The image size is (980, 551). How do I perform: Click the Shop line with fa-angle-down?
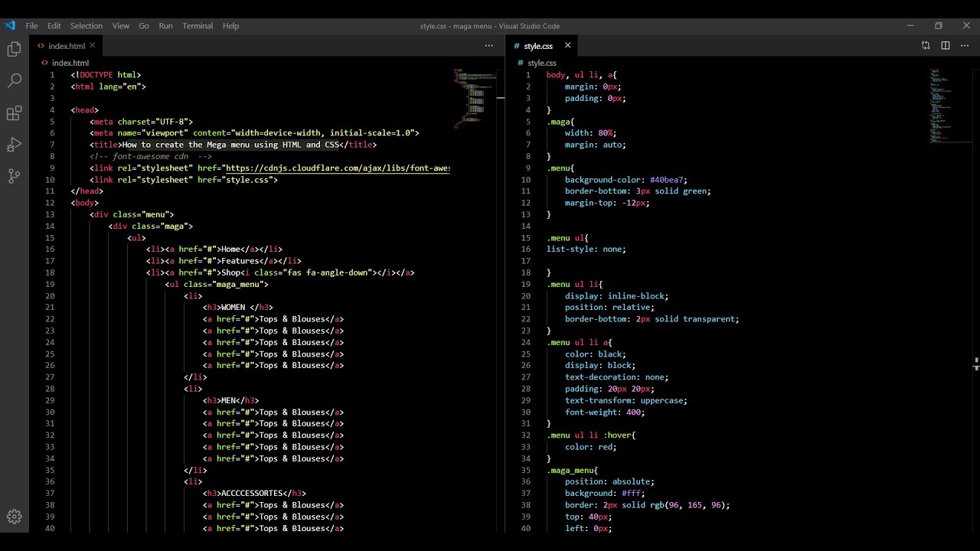(x=280, y=272)
